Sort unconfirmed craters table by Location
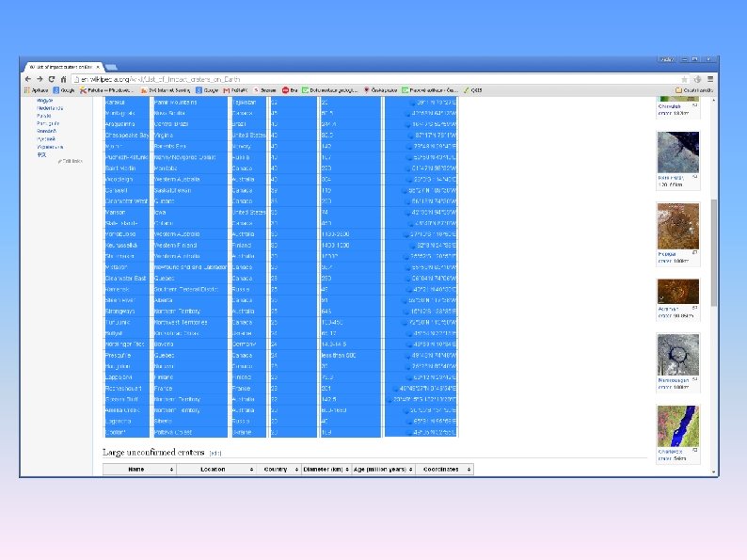This screenshot has width=747, height=560. tap(216, 470)
